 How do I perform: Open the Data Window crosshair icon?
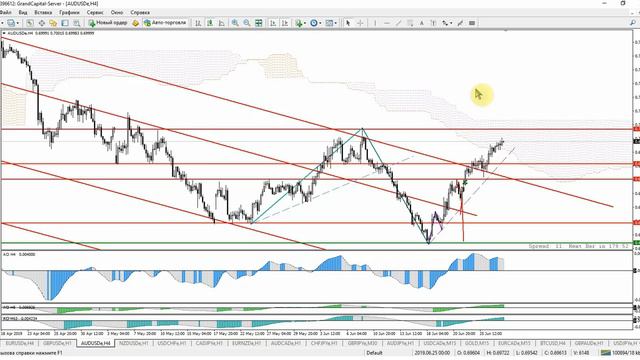pyautogui.click(x=42, y=23)
